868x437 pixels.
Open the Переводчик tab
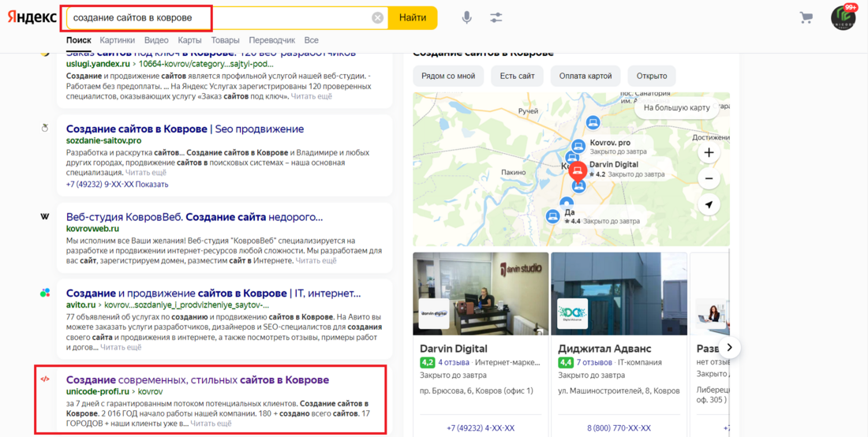(x=271, y=40)
